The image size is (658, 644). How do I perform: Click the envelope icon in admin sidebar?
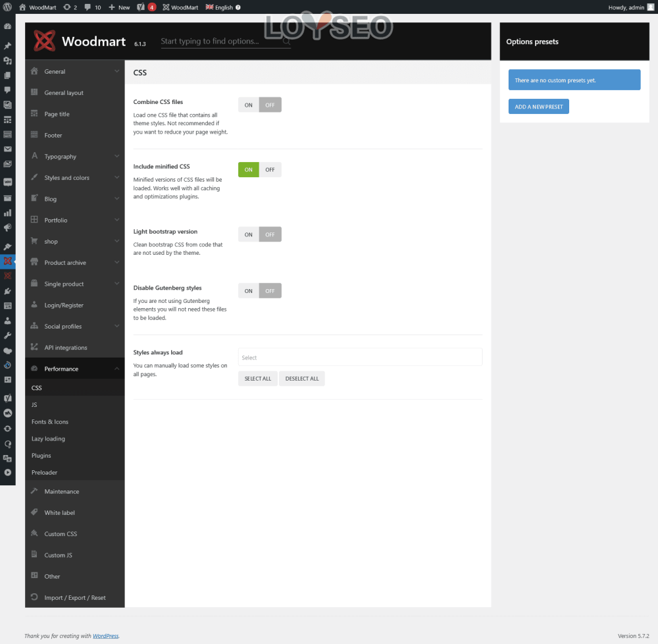pyautogui.click(x=7, y=149)
